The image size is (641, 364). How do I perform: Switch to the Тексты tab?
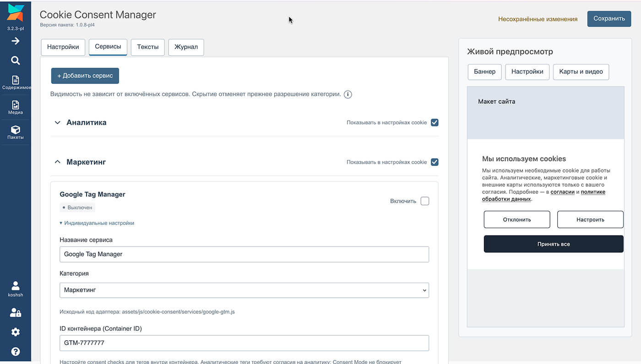[x=148, y=47]
